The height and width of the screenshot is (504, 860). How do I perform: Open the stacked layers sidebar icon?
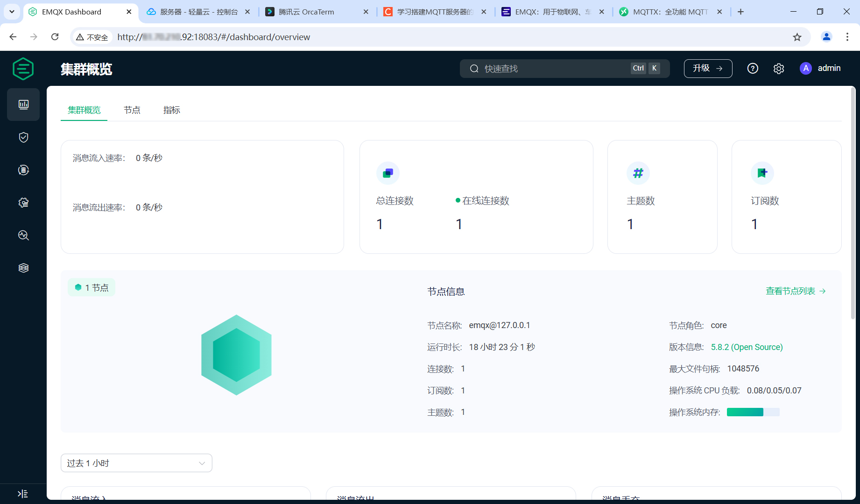point(23,268)
